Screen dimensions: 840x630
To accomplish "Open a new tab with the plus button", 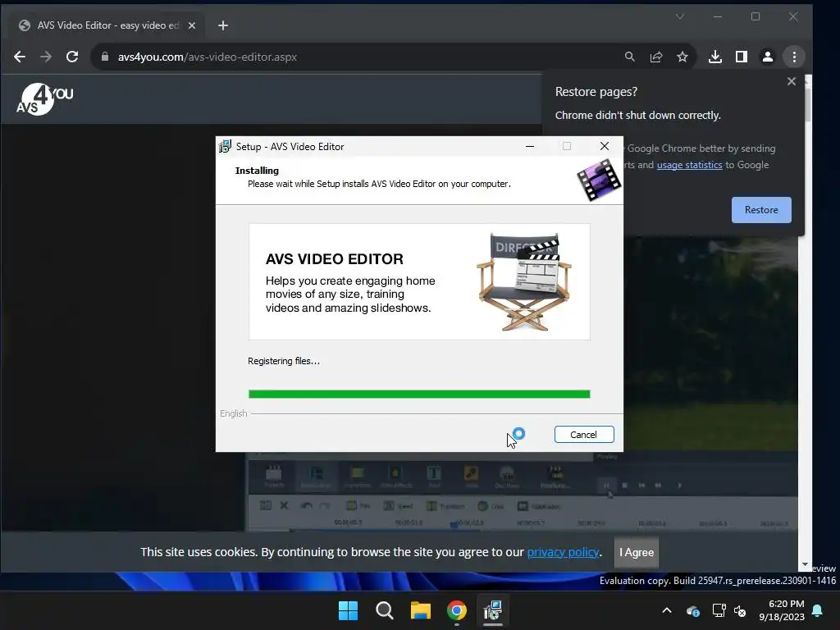I will tap(223, 25).
